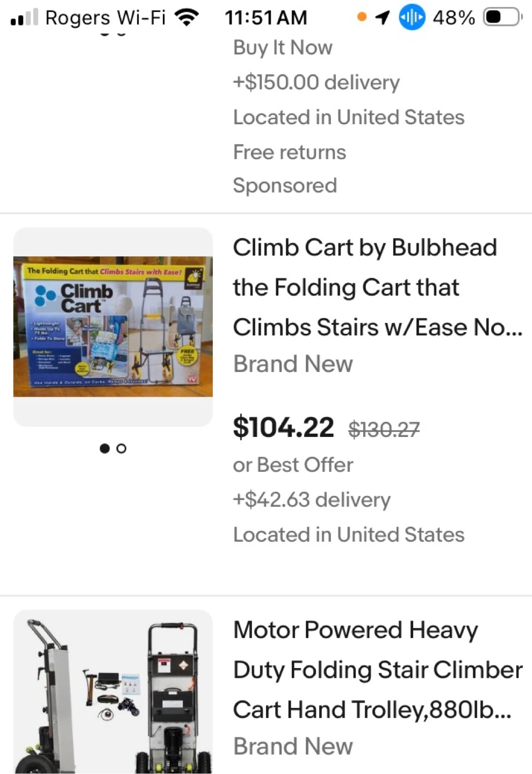This screenshot has height=774, width=532.
Task: Tap the +$42.63 delivery text
Action: (x=312, y=500)
